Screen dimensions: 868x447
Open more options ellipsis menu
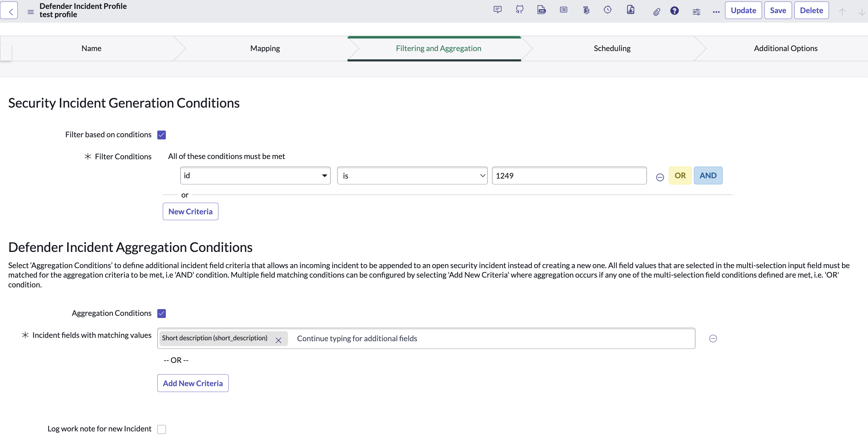pyautogui.click(x=716, y=12)
